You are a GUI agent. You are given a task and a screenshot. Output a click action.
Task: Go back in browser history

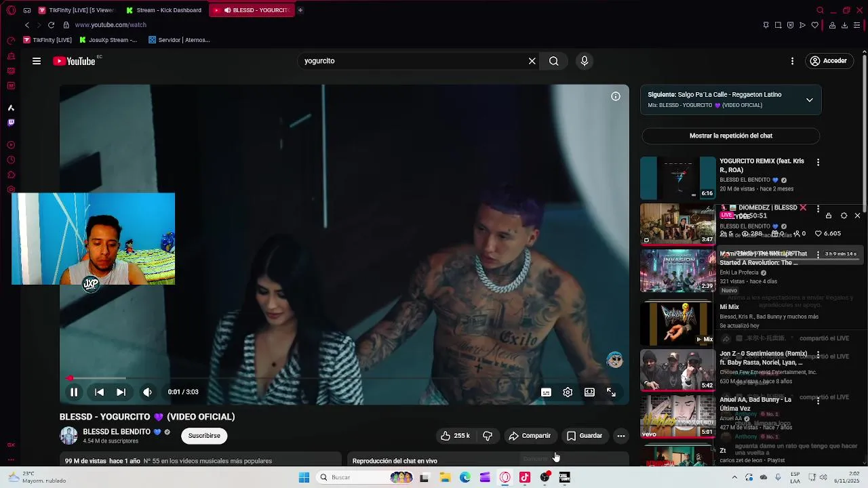point(27,25)
